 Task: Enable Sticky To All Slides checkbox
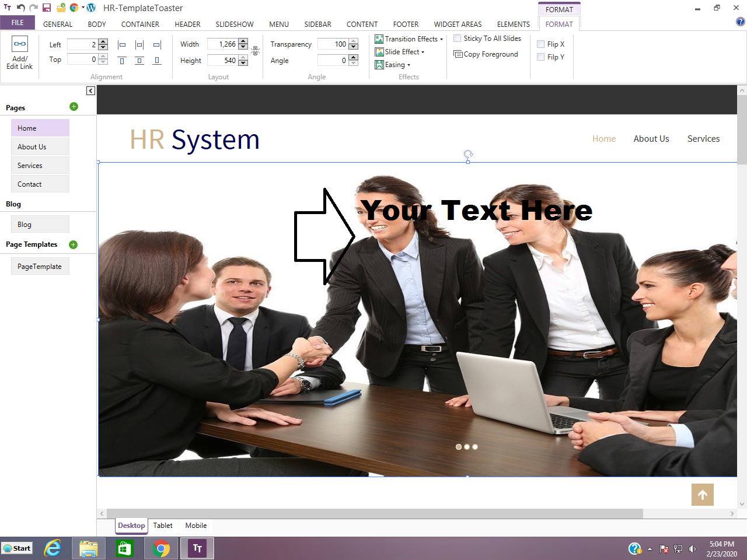[x=458, y=38]
